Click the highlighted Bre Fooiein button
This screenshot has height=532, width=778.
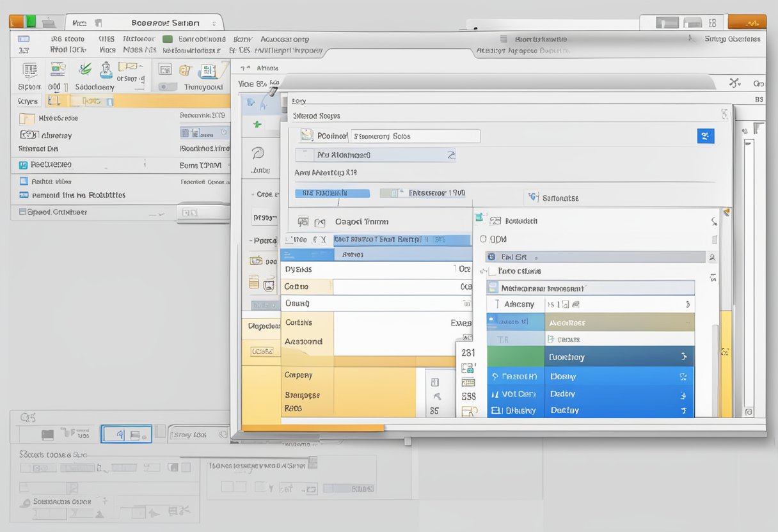click(x=332, y=192)
